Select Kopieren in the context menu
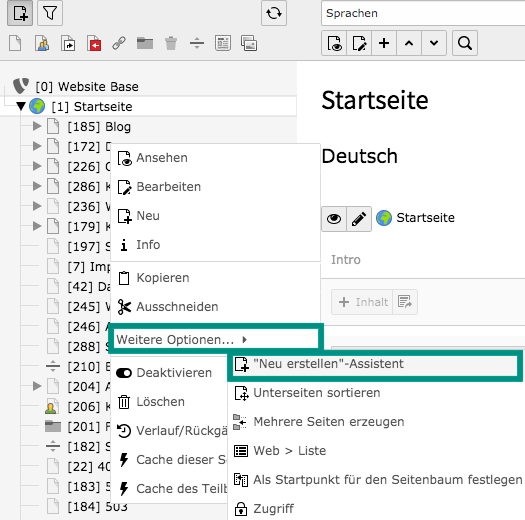This screenshot has height=520, width=525. tap(215, 278)
